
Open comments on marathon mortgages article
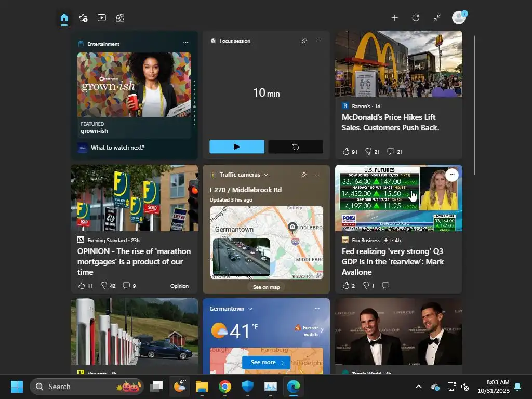pyautogui.click(x=129, y=286)
